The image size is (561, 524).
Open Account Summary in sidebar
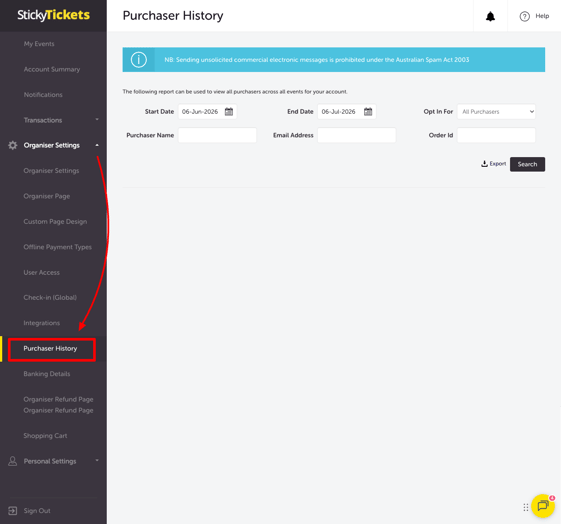point(52,69)
